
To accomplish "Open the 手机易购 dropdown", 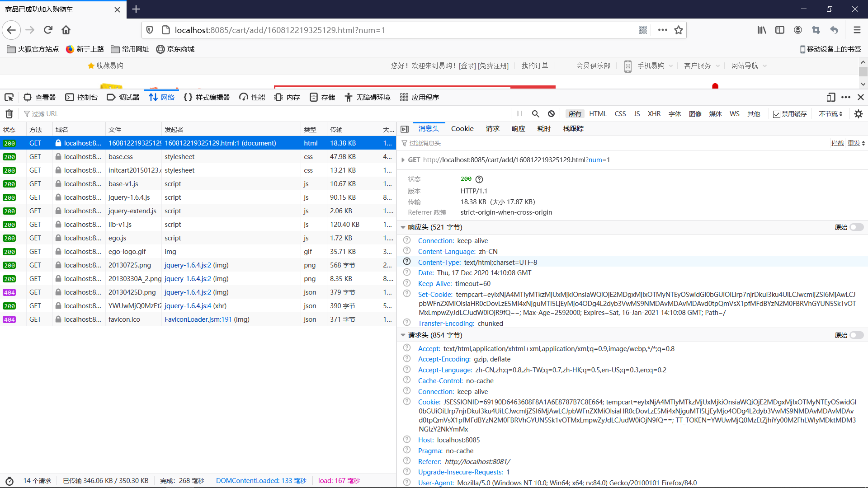I will click(655, 66).
